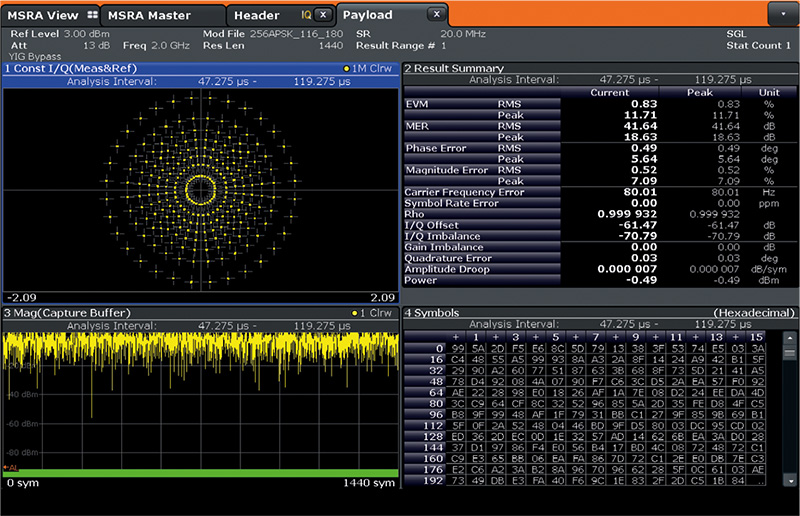800x516 pixels.
Task: Select the Result Summary window title
Action: [455, 68]
